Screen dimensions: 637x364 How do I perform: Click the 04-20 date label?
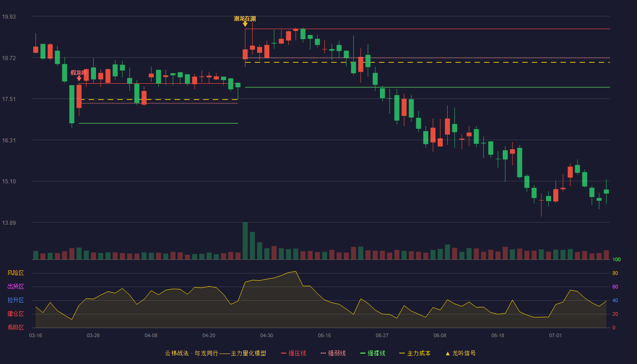[209, 335]
